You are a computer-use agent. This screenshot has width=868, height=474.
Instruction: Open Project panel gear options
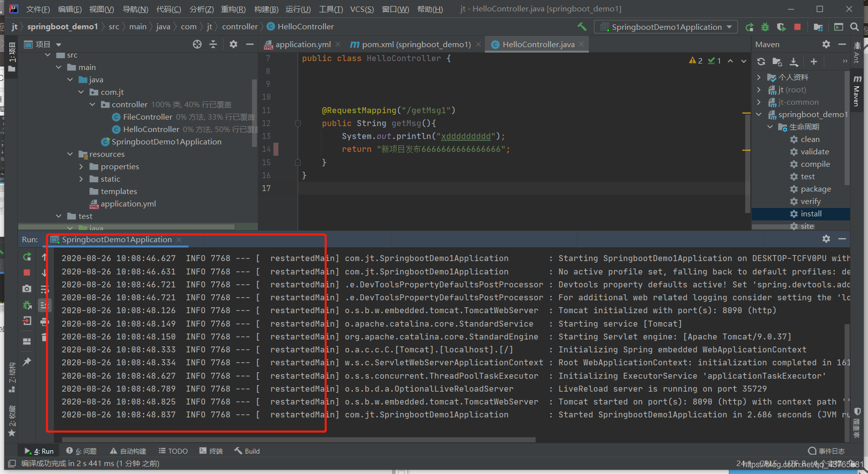click(234, 44)
